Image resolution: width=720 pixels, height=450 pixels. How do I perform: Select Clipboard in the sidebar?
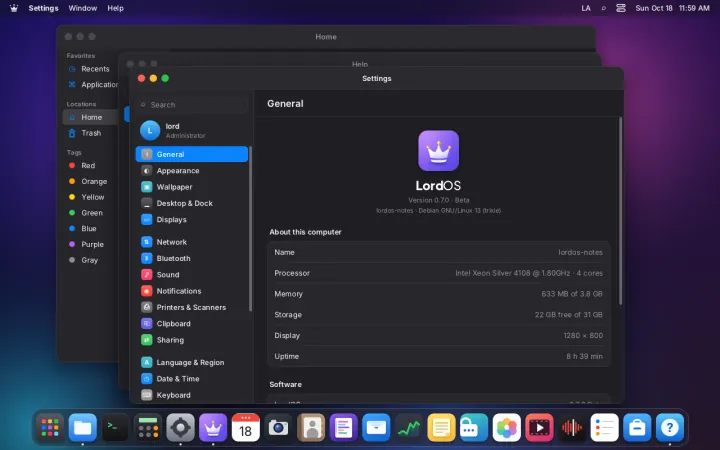pyautogui.click(x=192, y=324)
